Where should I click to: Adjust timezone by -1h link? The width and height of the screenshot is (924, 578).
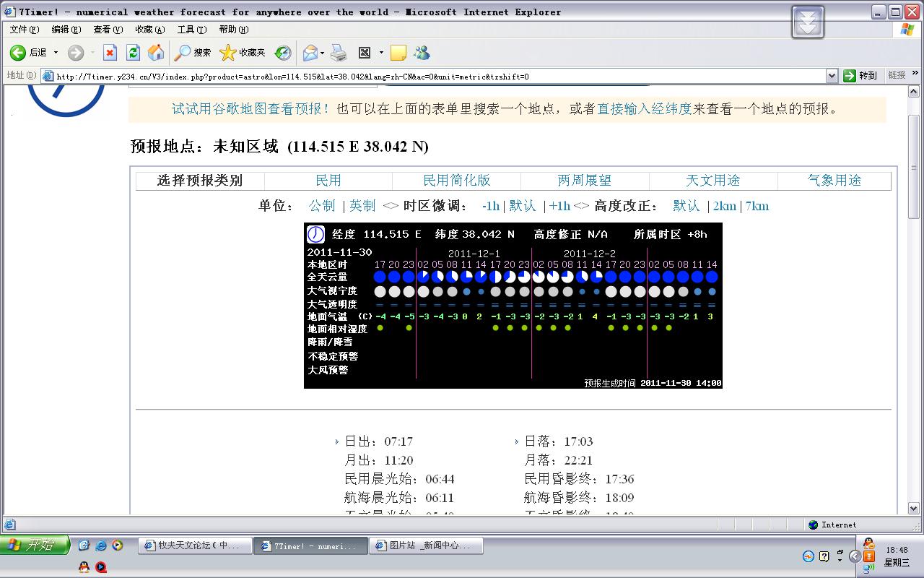(x=491, y=206)
